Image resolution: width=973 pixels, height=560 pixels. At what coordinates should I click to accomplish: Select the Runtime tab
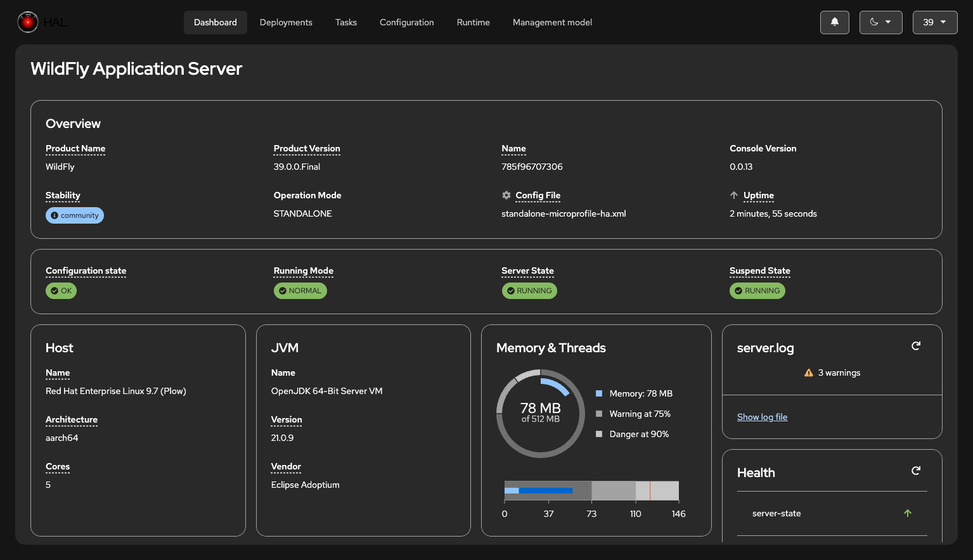(x=474, y=22)
